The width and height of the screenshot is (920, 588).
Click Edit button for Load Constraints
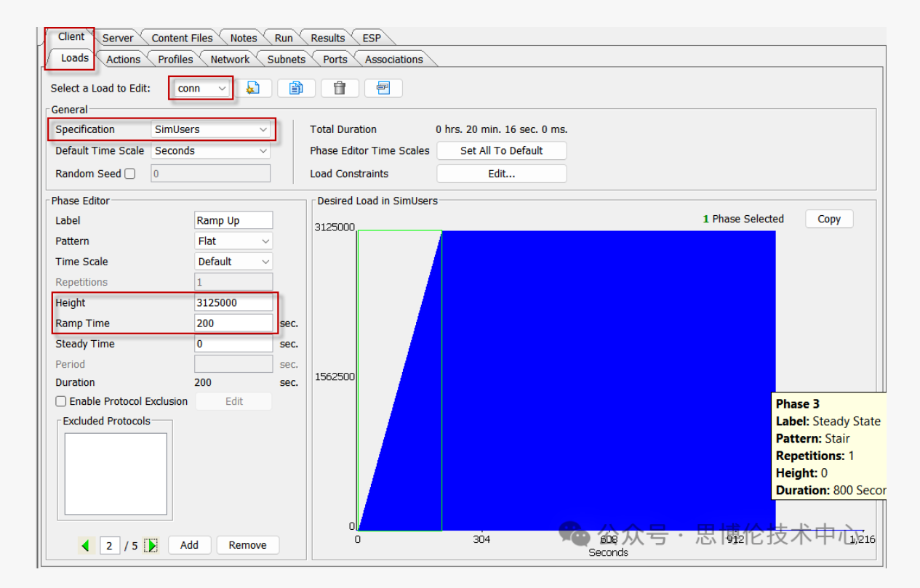(501, 174)
